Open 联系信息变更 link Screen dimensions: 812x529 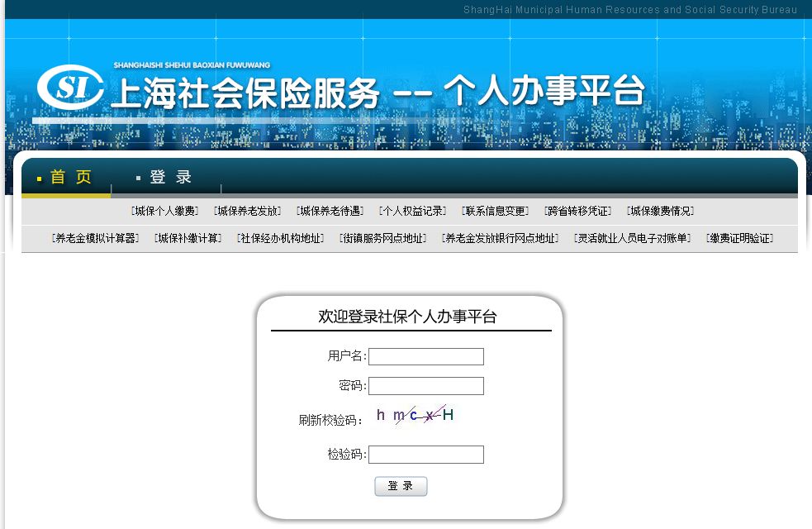(496, 211)
